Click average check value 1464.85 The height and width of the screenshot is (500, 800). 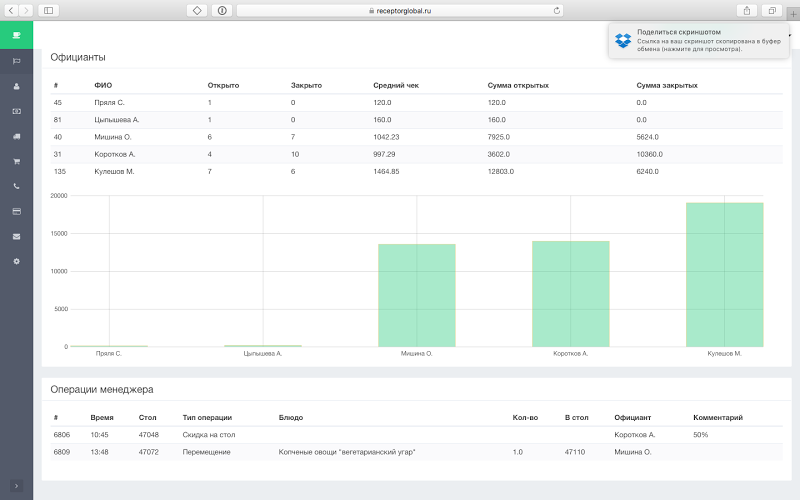tap(386, 171)
